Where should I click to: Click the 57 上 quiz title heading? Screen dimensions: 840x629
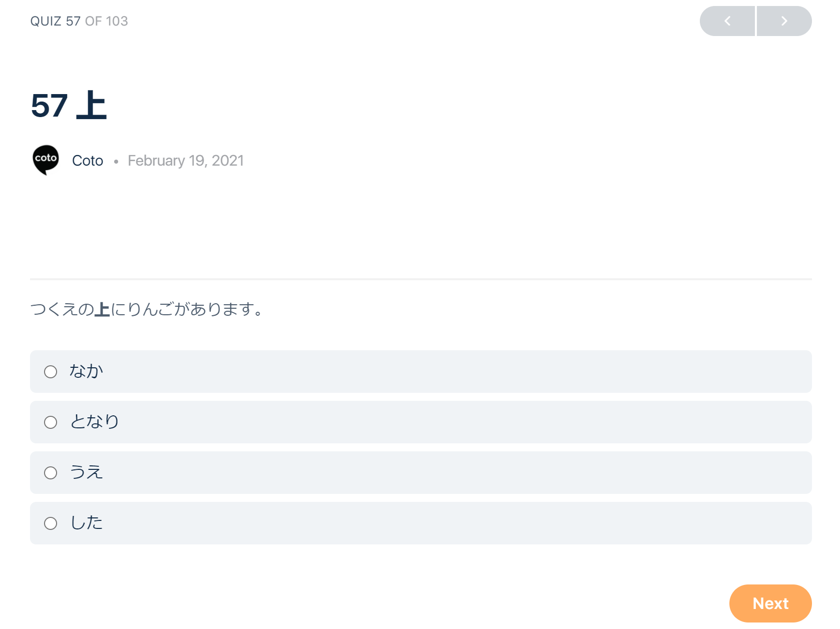tap(69, 106)
